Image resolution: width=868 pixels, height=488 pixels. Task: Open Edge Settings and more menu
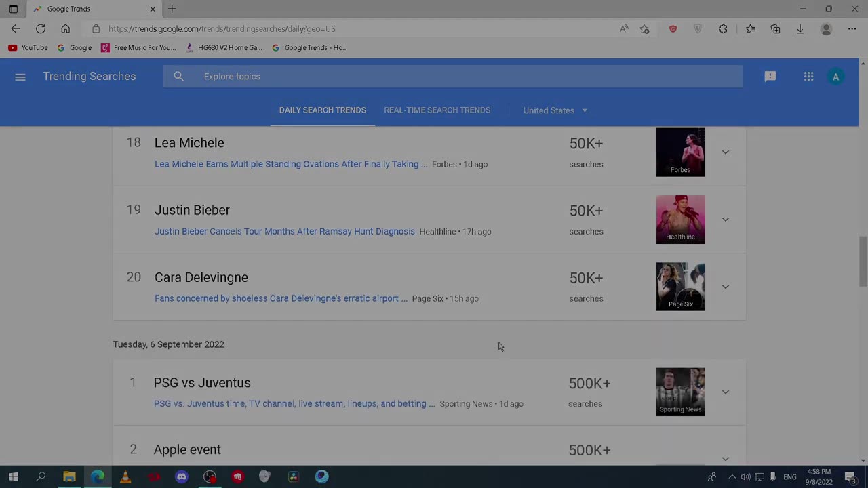[x=852, y=28]
